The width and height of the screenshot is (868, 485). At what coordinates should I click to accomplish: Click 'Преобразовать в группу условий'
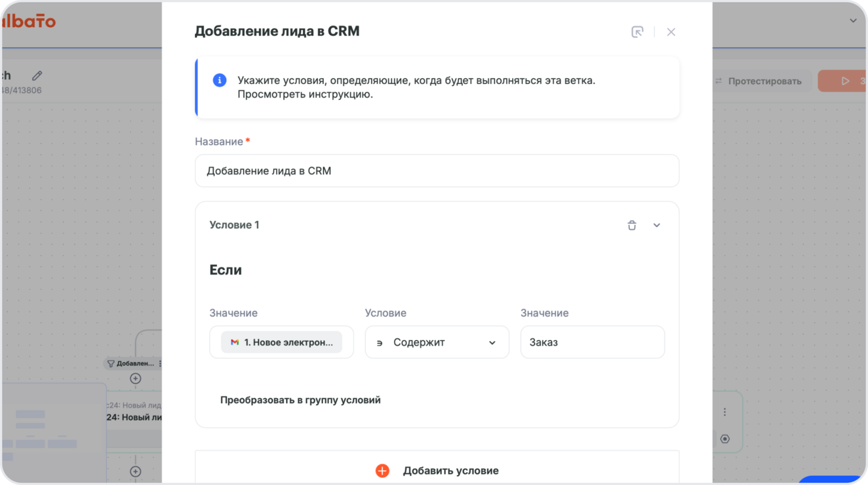[x=300, y=400]
